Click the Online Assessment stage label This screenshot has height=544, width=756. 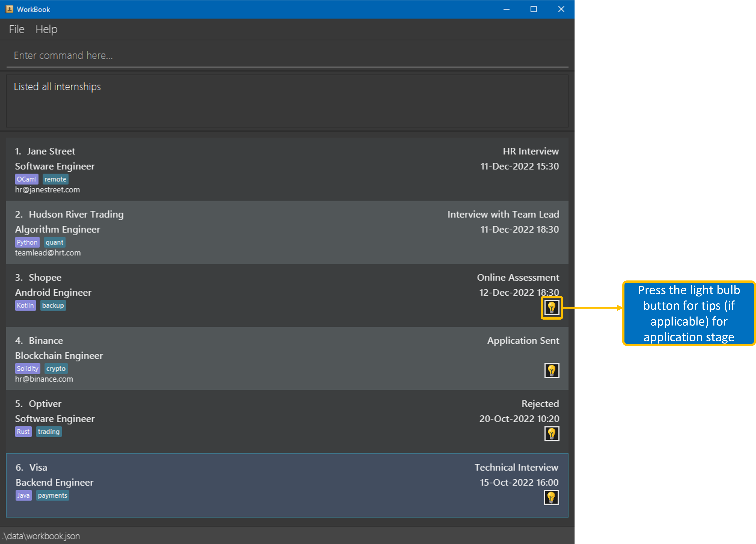[518, 278]
